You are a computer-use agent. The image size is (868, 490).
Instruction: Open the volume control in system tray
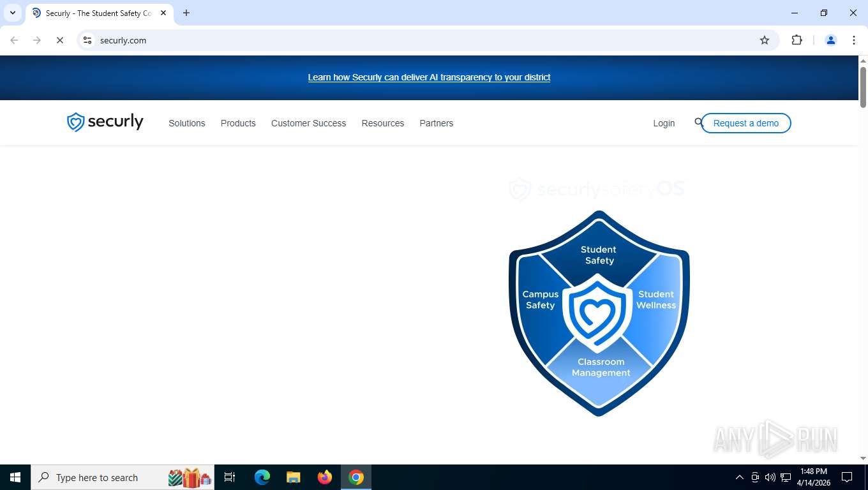pyautogui.click(x=770, y=477)
